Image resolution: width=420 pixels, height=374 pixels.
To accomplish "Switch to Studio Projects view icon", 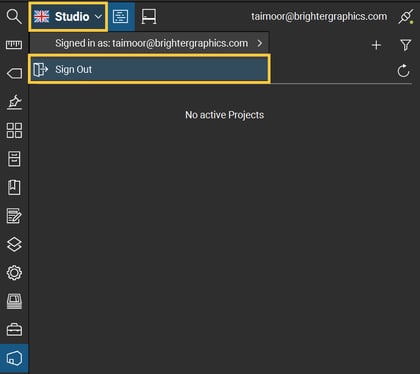I will (121, 16).
